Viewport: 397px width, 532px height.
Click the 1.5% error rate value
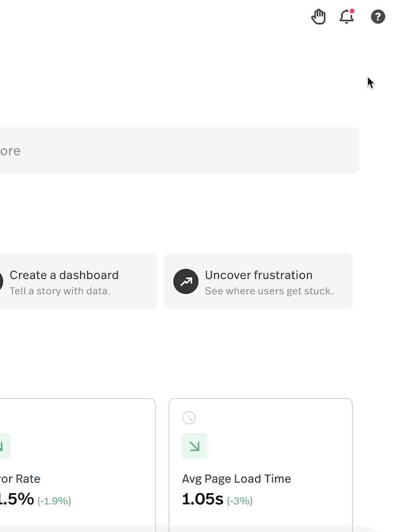[17, 499]
